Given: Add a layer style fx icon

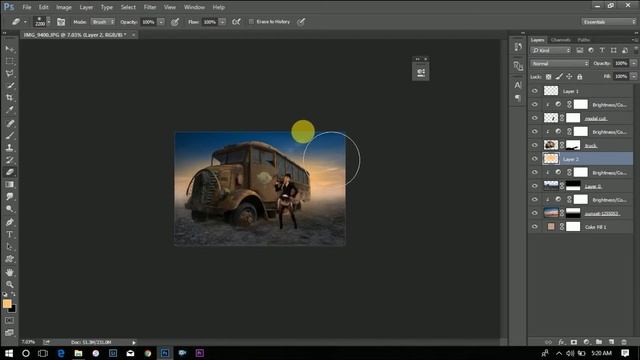Looking at the screenshot, I should point(562,342).
